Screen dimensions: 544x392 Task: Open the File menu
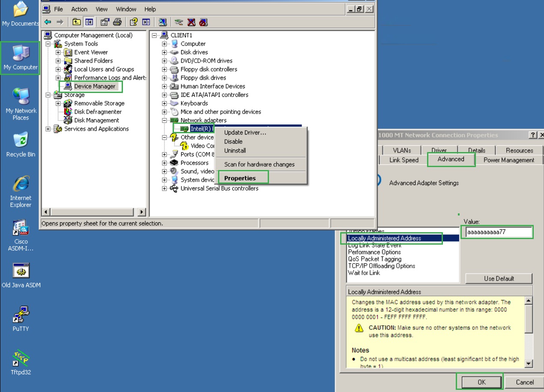point(58,9)
